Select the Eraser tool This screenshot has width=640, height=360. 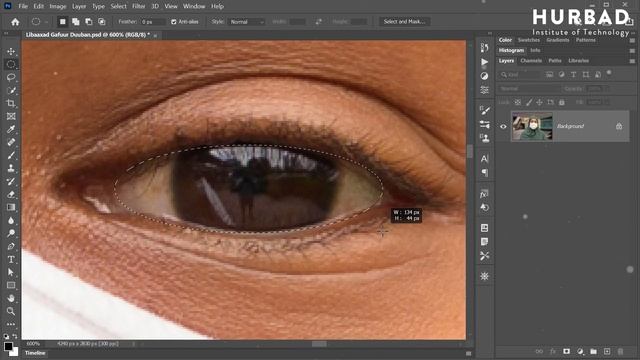click(x=11, y=194)
